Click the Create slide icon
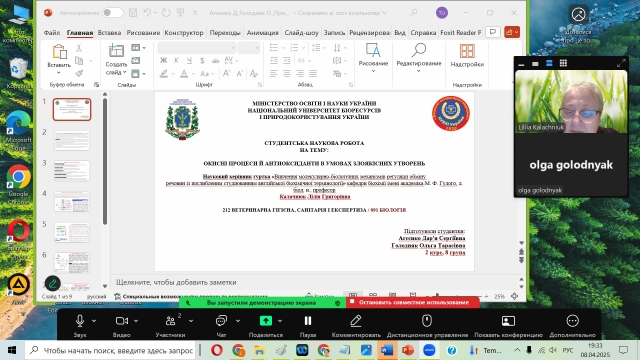The height and width of the screenshot is (360, 640). pos(116,51)
